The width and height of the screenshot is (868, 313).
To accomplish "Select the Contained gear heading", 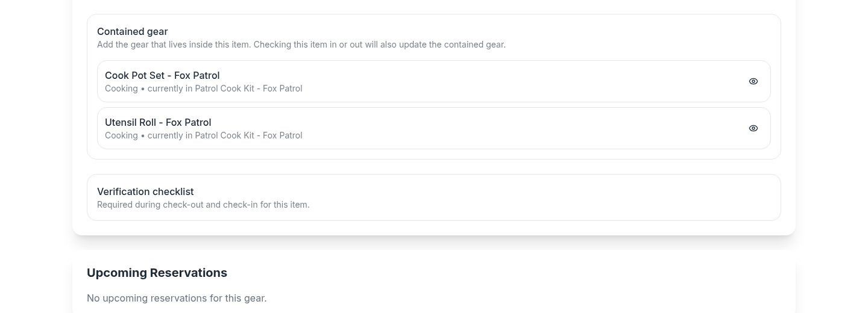I will 132,31.
